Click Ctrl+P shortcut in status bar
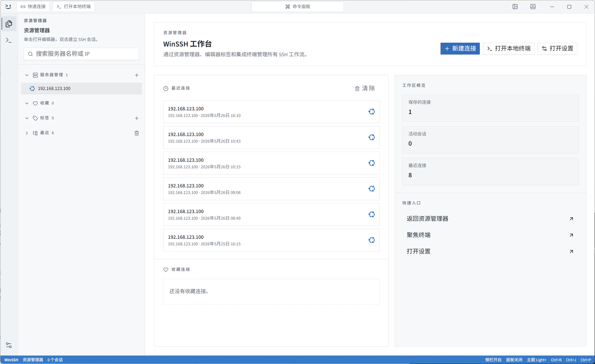Viewport: 595px width, 364px height. tap(586, 360)
